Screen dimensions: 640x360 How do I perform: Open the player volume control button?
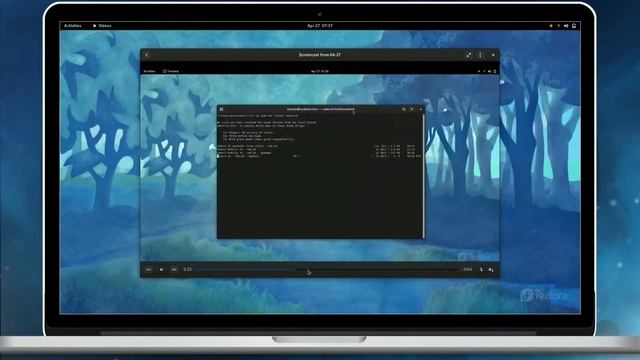491,269
